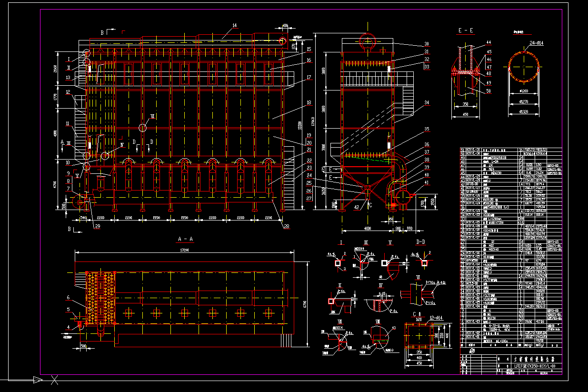Screen dimensions: 588x392
Task: Click the M30X4 callout in detail III
Action: (x=359, y=249)
